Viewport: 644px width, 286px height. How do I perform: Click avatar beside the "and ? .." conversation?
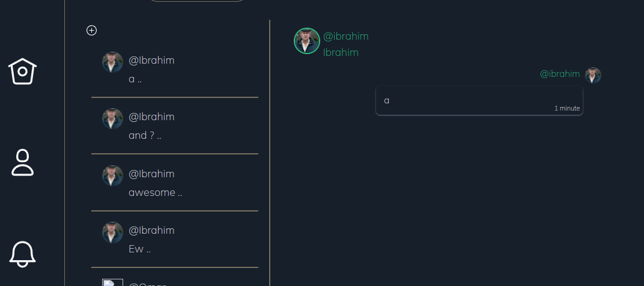point(112,118)
